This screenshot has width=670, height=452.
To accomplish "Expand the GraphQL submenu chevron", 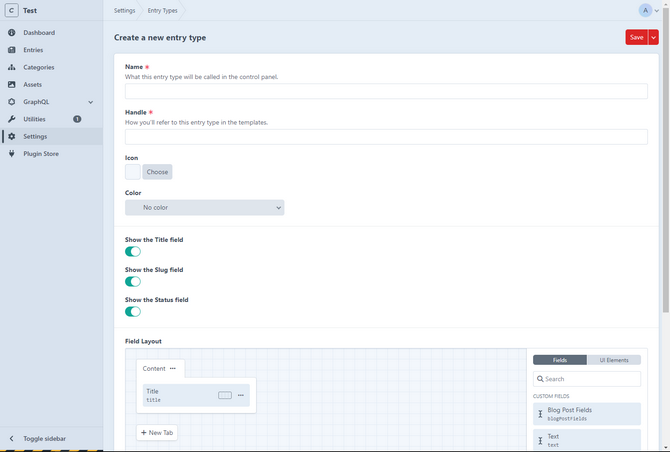I will 91,102.
